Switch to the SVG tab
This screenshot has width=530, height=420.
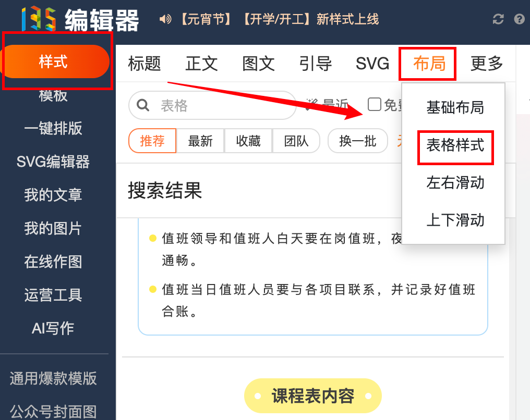[372, 64]
